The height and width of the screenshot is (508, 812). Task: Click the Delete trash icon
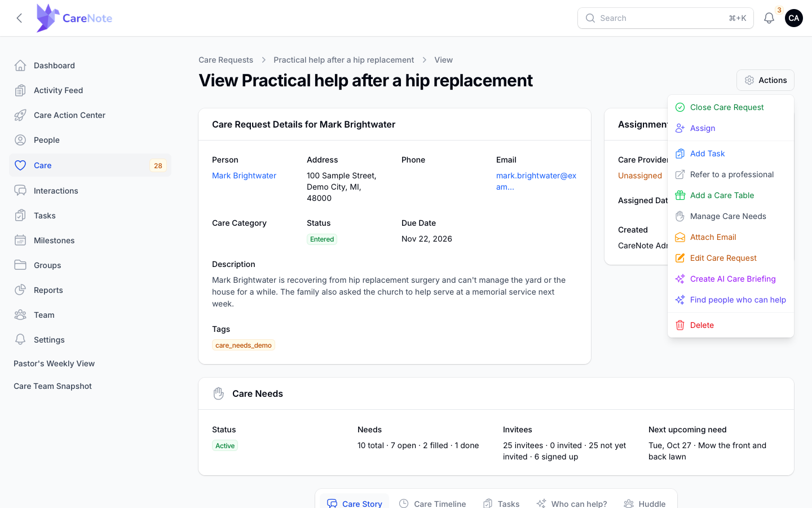click(680, 325)
